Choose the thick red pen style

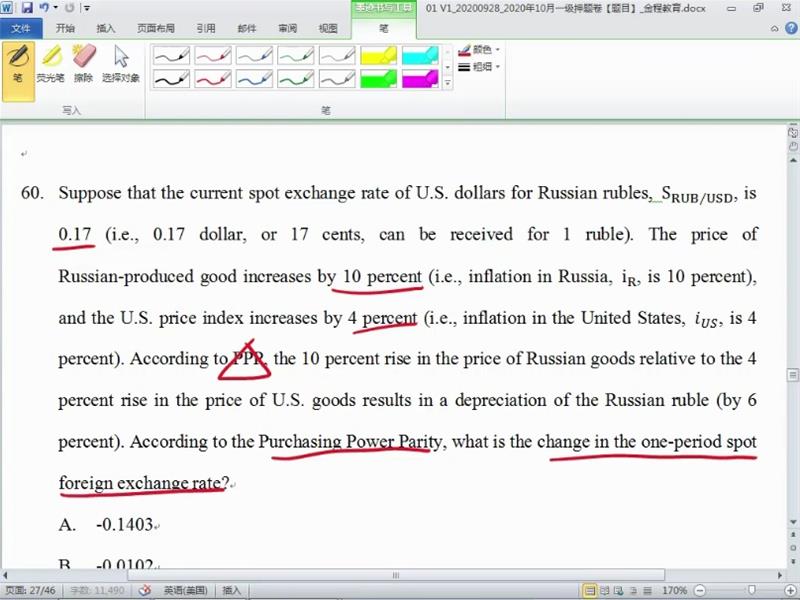[213, 77]
